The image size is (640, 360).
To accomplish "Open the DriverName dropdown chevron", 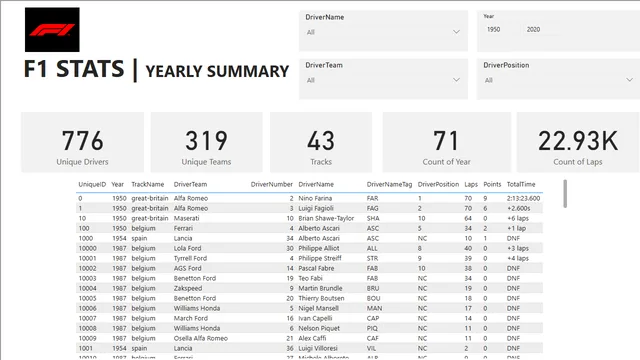I will pos(456,32).
